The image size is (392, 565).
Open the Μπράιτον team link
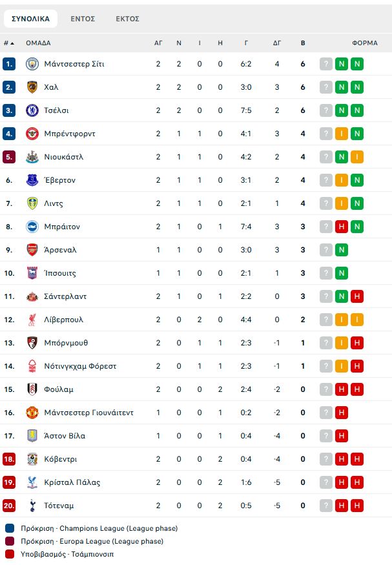point(62,227)
